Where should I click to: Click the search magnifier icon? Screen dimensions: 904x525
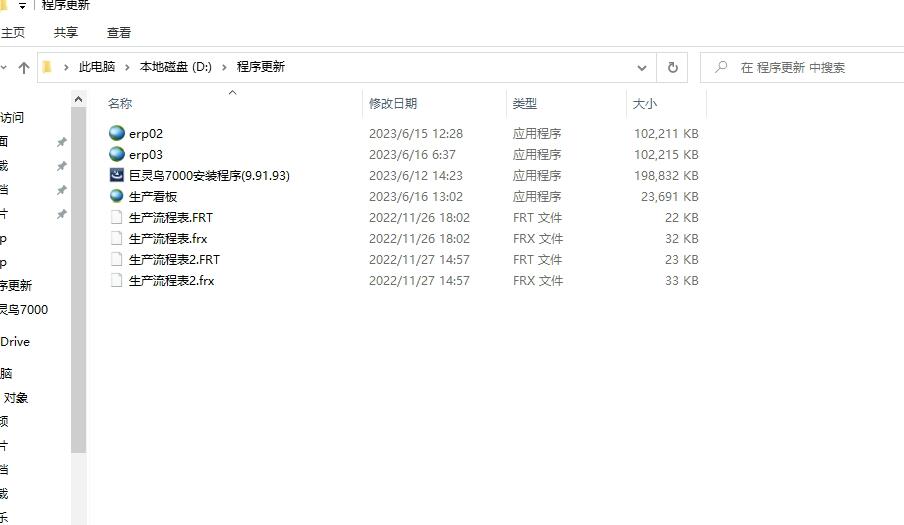[x=720, y=67]
